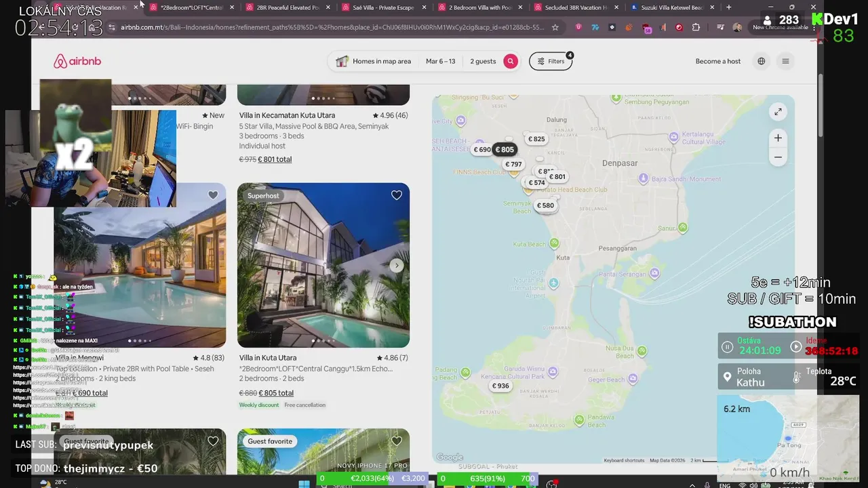Zoom out on the map
The image size is (868, 488).
[x=778, y=157]
